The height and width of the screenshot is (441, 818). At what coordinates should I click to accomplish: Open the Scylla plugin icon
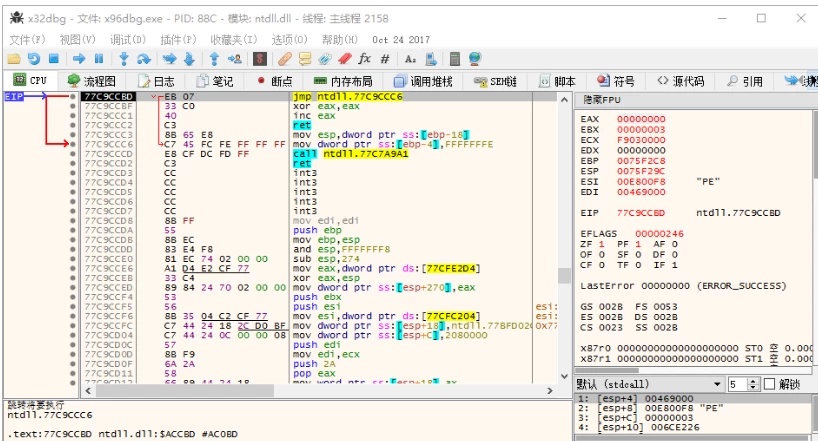pyautogui.click(x=260, y=59)
